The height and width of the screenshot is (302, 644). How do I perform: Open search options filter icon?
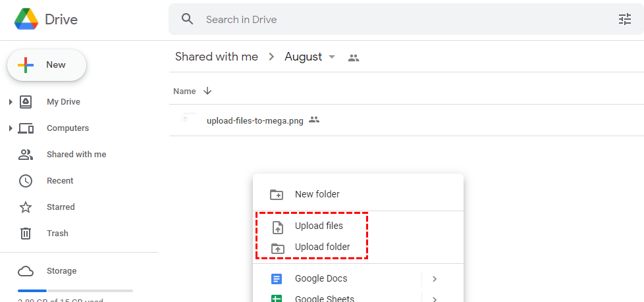624,20
